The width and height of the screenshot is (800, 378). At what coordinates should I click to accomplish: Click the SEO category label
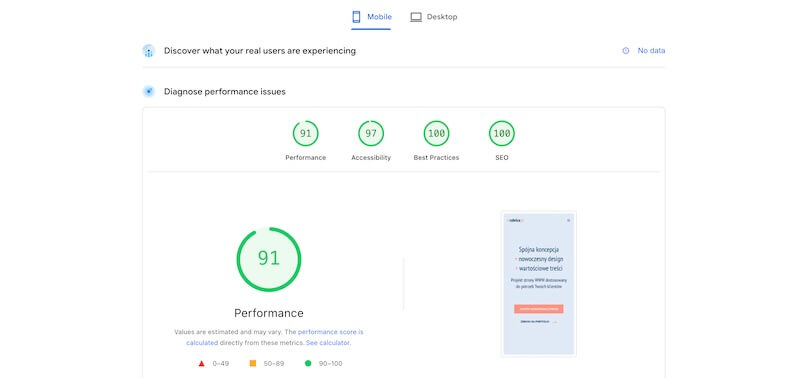[x=502, y=158]
